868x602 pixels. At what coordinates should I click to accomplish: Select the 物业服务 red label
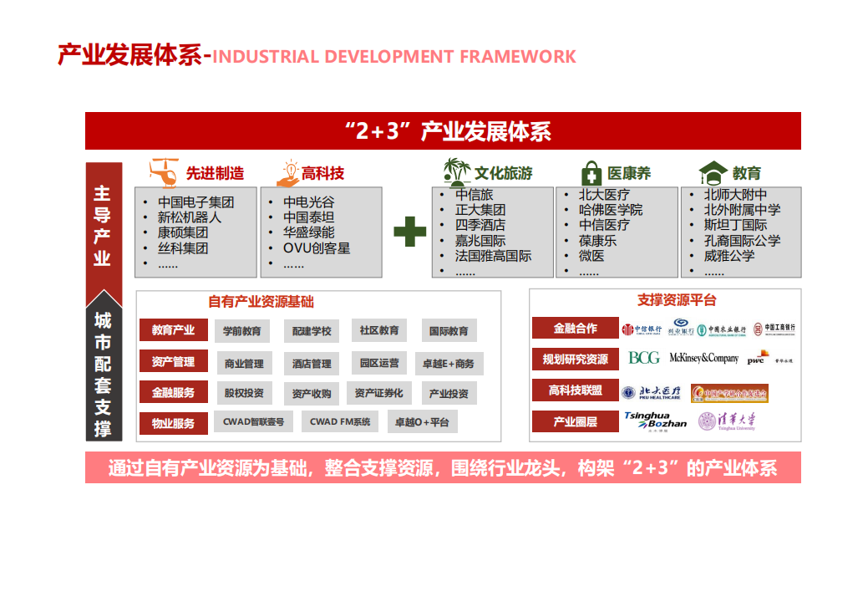point(173,423)
